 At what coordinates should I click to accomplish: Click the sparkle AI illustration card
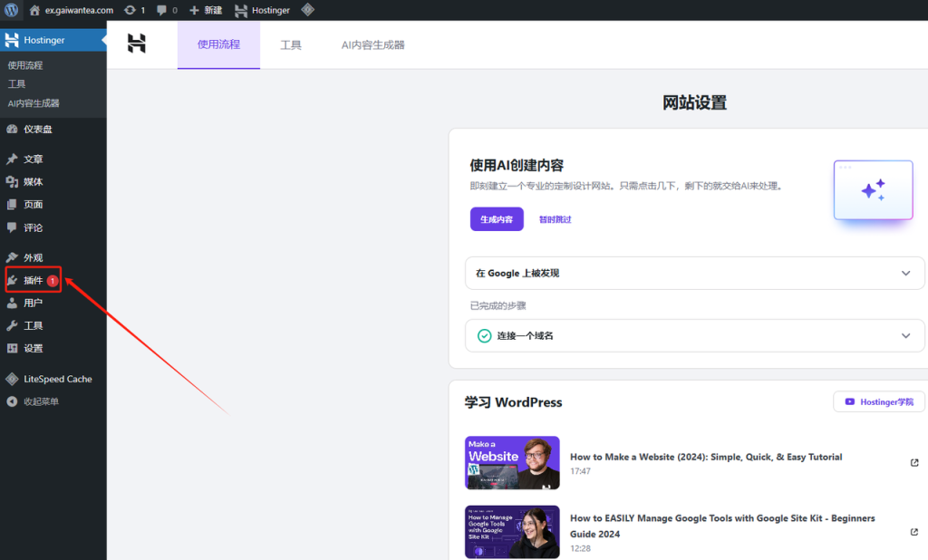pos(873,189)
